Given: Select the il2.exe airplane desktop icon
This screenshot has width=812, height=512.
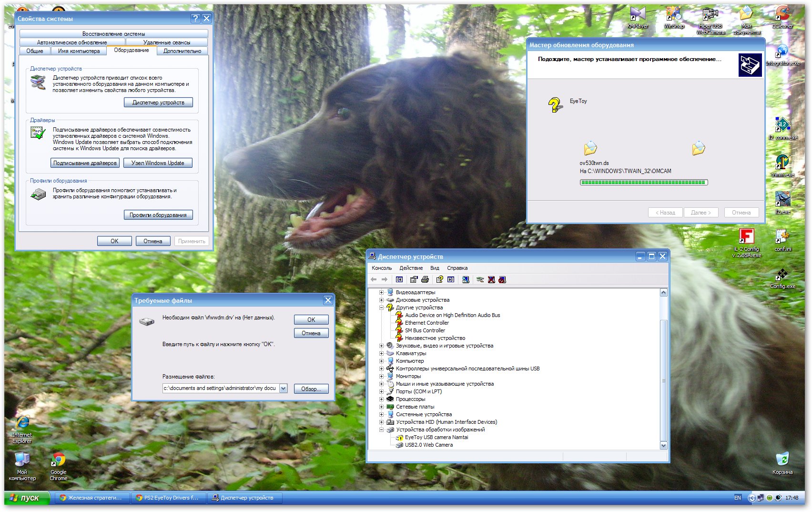Looking at the screenshot, I should coord(782,204).
